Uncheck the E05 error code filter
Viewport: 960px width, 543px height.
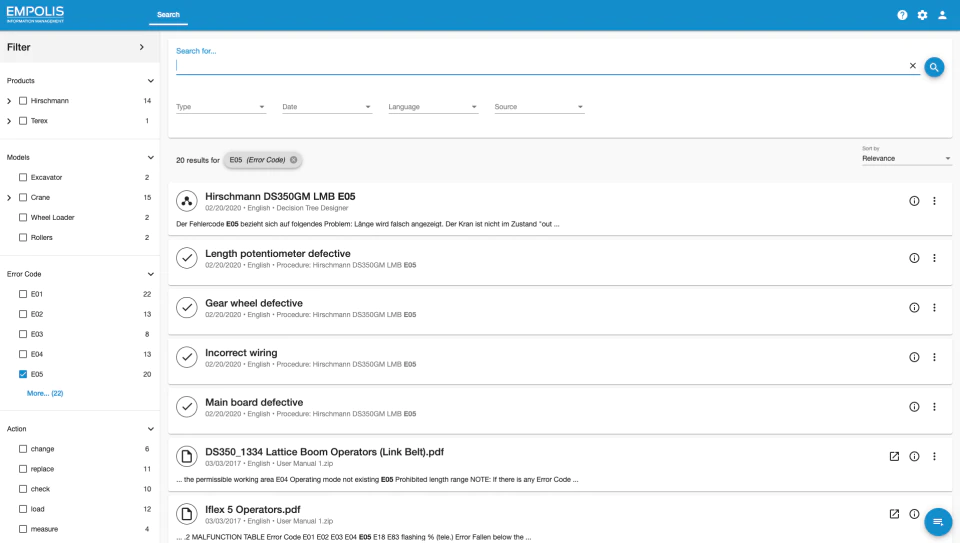click(x=23, y=374)
